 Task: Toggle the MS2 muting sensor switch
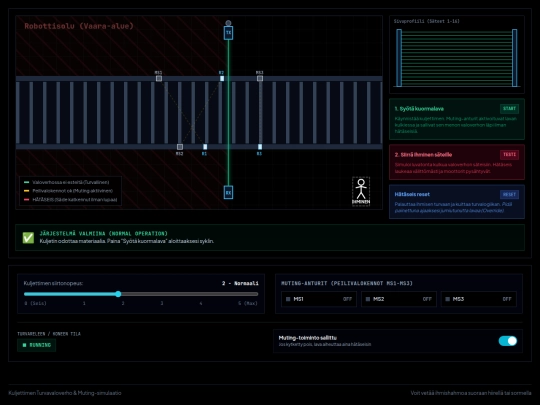(x=399, y=299)
